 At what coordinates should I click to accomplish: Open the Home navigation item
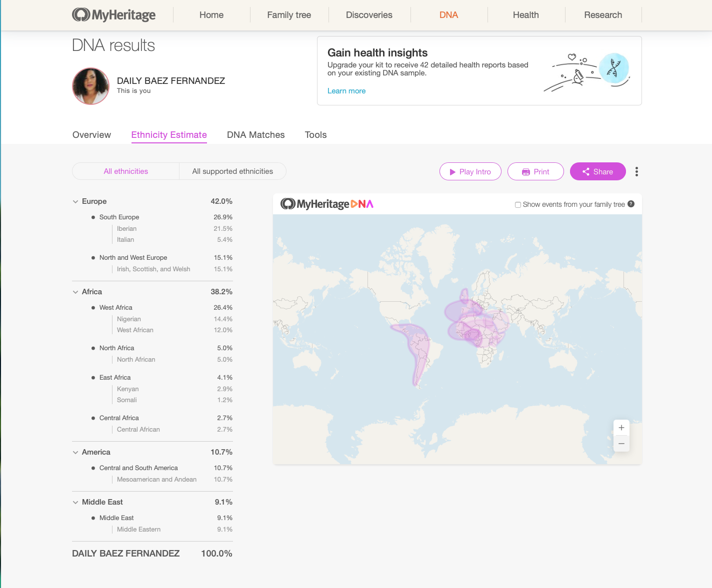click(211, 15)
